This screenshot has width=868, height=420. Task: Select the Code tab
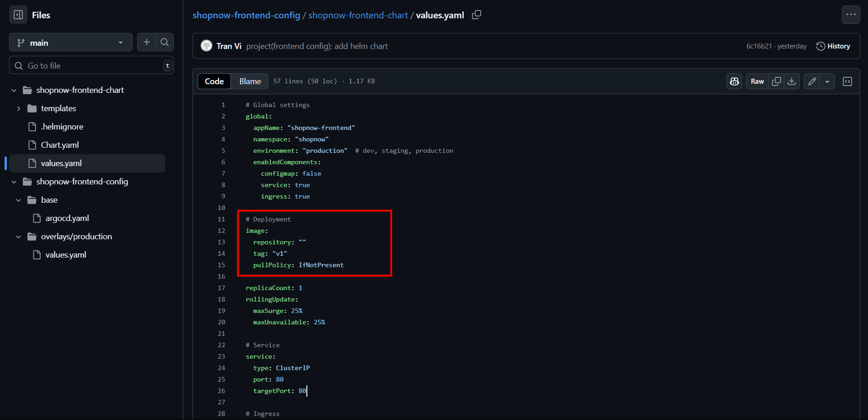pyautogui.click(x=214, y=81)
